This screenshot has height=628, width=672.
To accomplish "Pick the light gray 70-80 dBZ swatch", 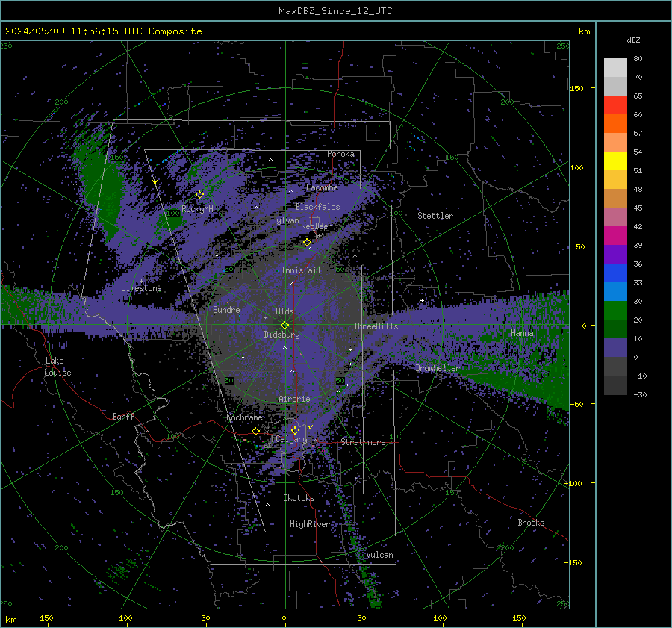I will pos(615,67).
